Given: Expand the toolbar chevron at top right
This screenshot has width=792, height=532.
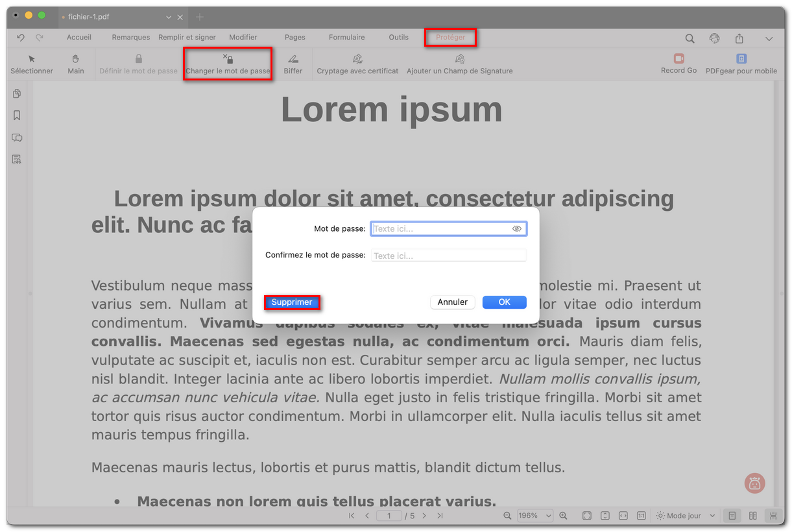Looking at the screenshot, I should [x=769, y=38].
